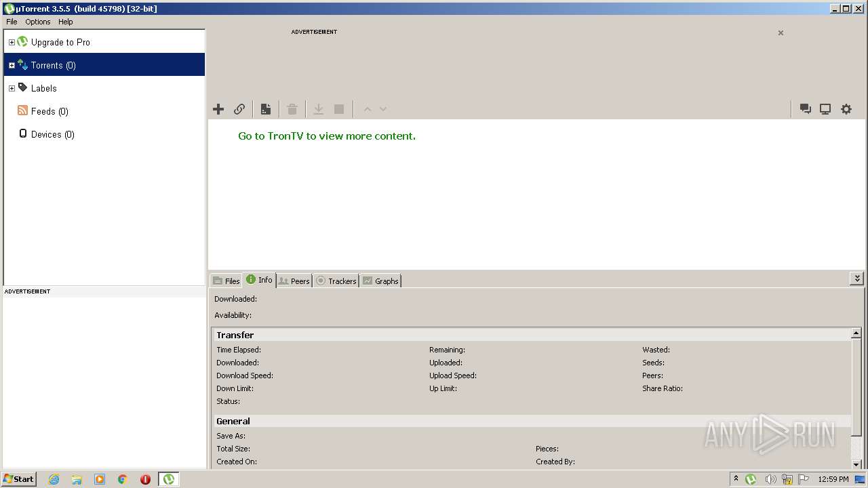Switch to the Graphs tab
Screen dimensions: 868x488
coord(380,281)
